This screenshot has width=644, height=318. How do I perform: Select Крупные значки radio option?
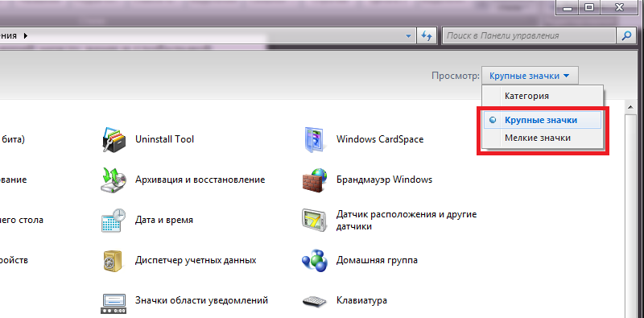[x=542, y=121]
